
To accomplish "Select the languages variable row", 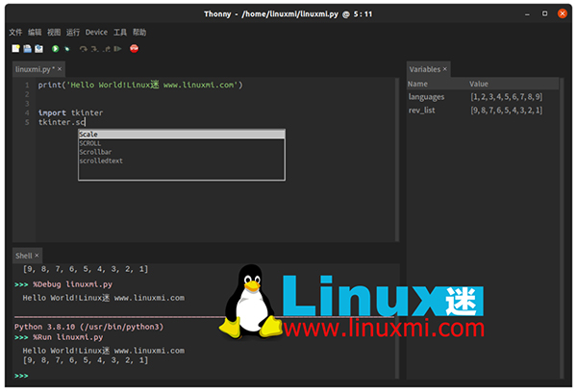I will [483, 97].
